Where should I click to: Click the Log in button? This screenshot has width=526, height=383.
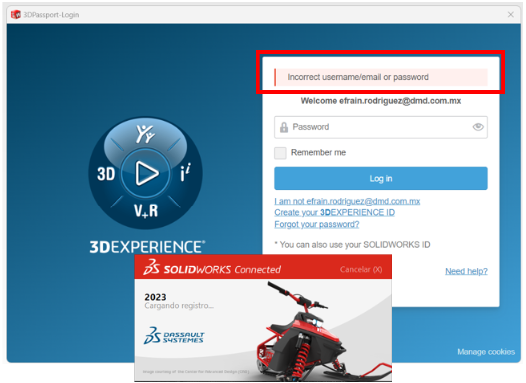pyautogui.click(x=381, y=178)
